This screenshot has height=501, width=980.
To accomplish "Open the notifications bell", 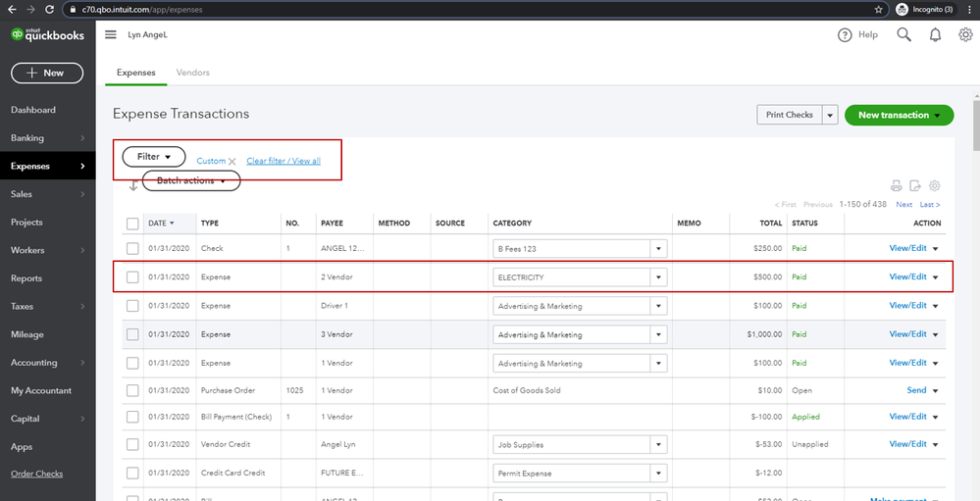I will pos(935,35).
